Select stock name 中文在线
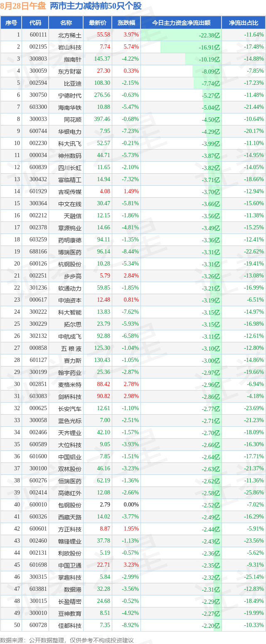This screenshot has height=644, width=266. (70, 204)
